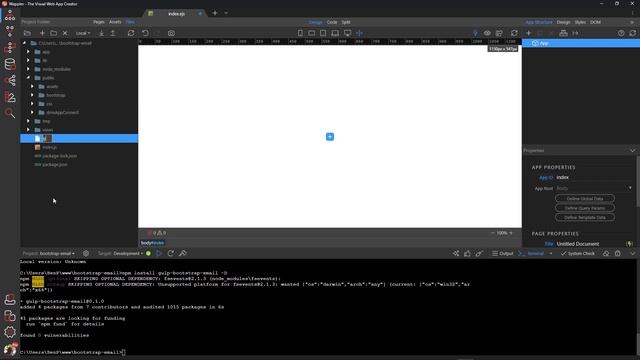Click the refresh icon above the design canvas
640x360 pixels.
(514, 33)
